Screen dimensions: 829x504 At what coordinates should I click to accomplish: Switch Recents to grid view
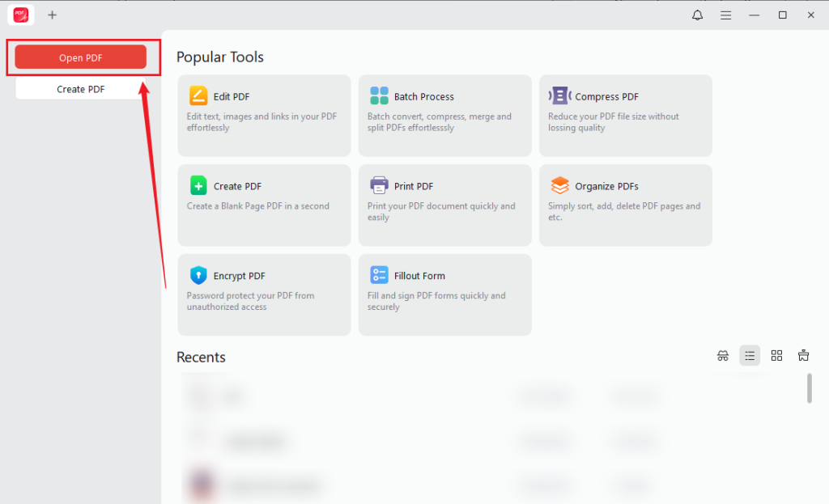[776, 355]
